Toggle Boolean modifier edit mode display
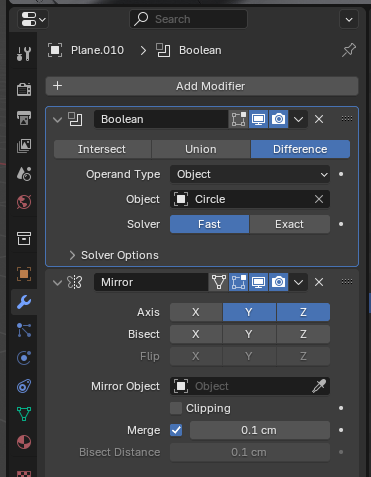 pos(238,119)
